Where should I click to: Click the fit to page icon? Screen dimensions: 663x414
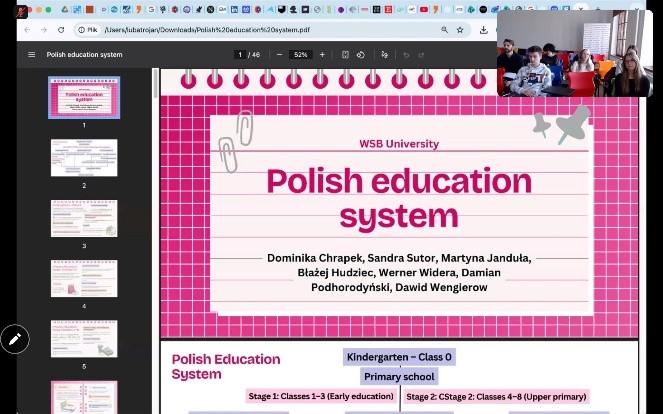pyautogui.click(x=346, y=55)
